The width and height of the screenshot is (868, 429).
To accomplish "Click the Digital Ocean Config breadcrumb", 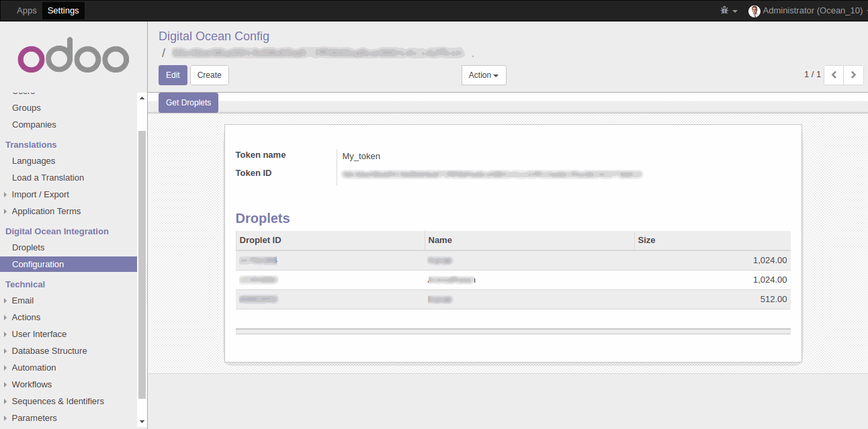I will 214,36.
